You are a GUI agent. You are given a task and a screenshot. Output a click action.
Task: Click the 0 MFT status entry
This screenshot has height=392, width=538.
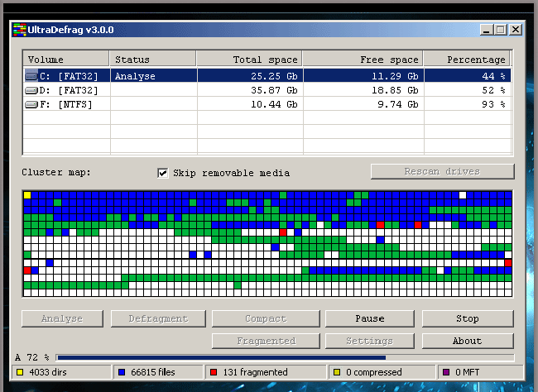tap(481, 372)
